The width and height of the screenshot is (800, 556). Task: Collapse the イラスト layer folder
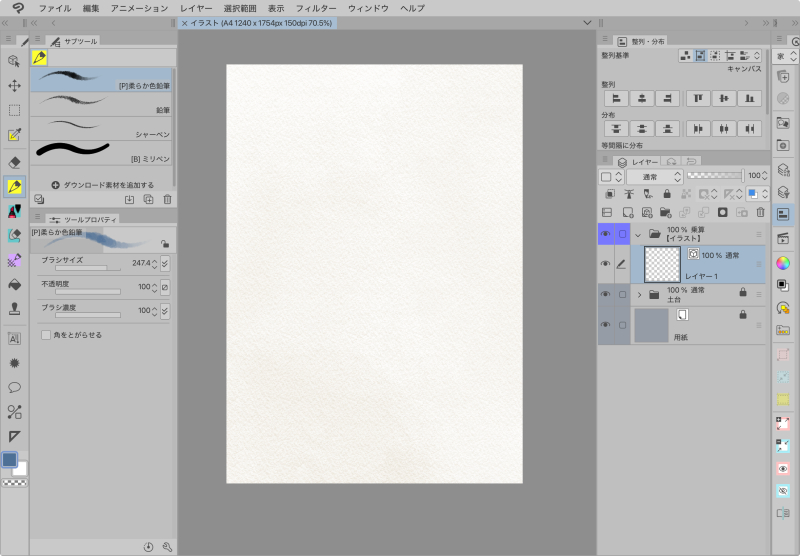pos(638,234)
